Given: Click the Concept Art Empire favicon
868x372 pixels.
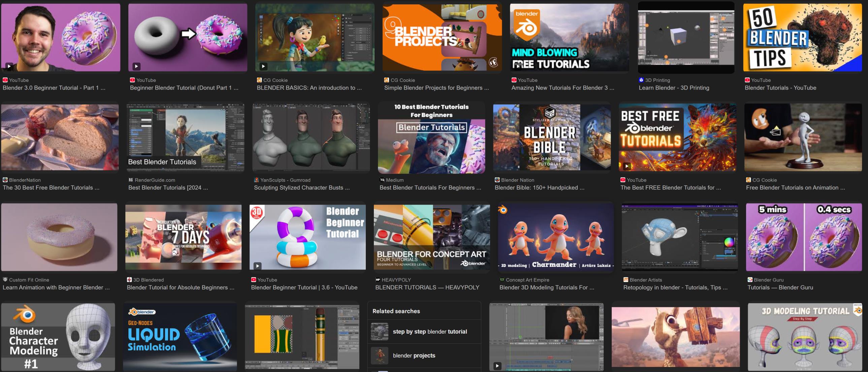Looking at the screenshot, I should pos(502,280).
